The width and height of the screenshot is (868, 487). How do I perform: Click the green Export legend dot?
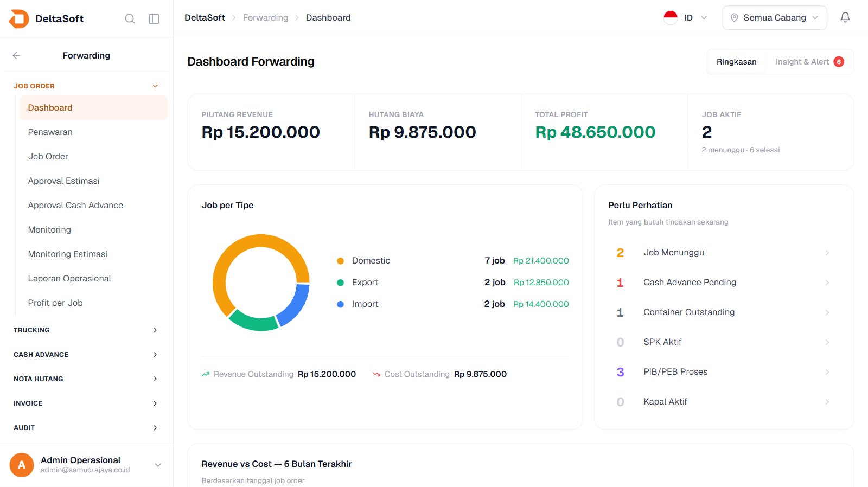coord(340,283)
